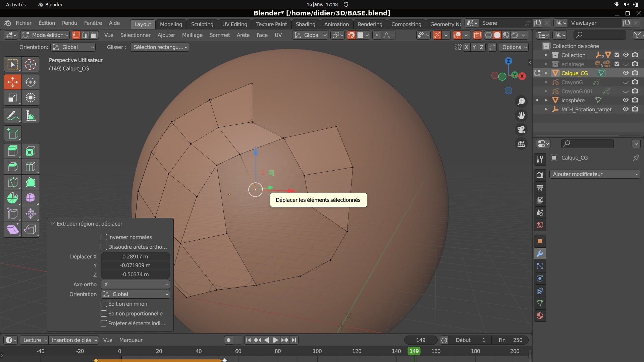The height and width of the screenshot is (362, 644).
Task: Expand the Icosphère tree item
Action: pyautogui.click(x=546, y=100)
